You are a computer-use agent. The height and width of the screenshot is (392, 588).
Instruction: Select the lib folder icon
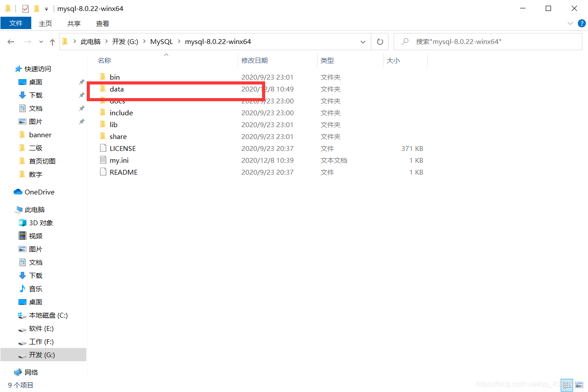[103, 125]
